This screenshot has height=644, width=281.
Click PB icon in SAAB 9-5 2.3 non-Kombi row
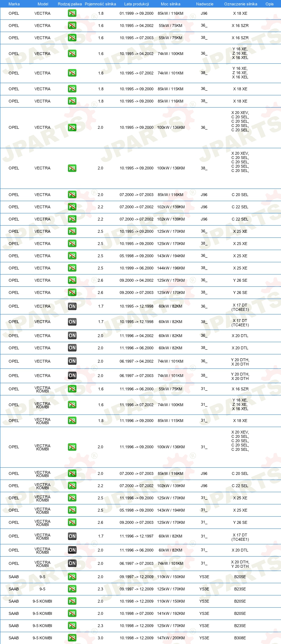click(72, 589)
